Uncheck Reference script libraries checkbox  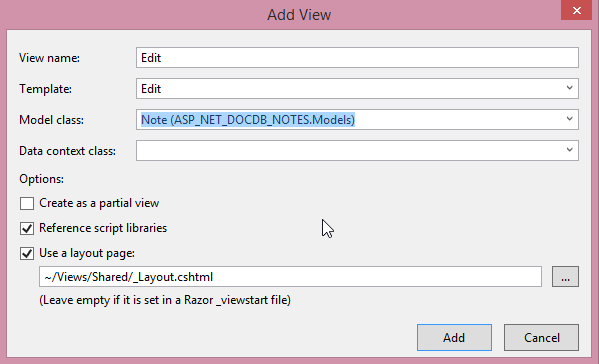27,228
